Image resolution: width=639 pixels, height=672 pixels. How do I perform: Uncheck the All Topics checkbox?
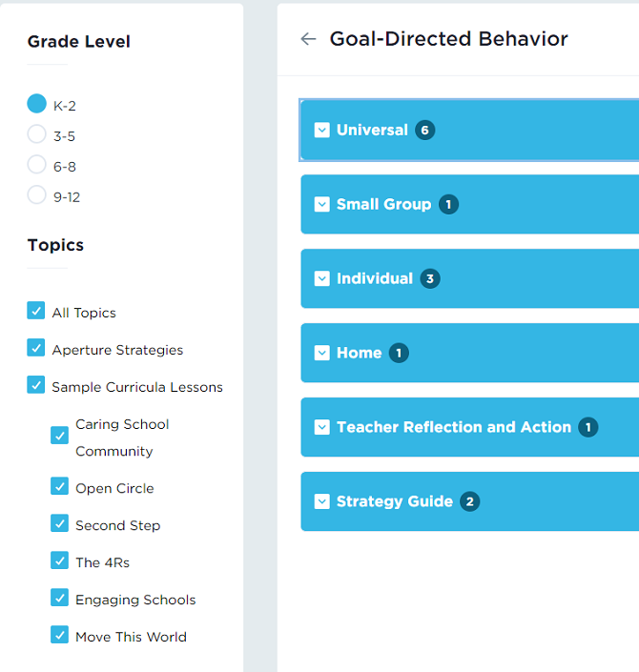click(x=36, y=311)
